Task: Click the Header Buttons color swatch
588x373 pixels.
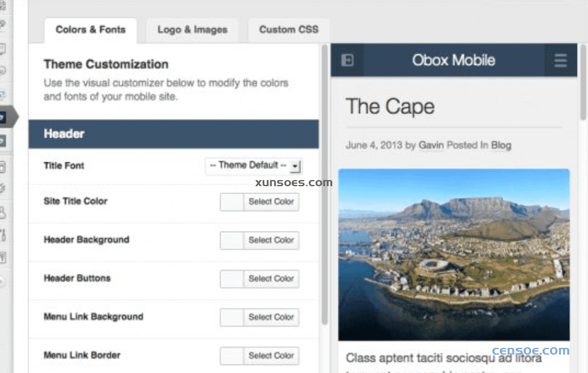Action: click(x=232, y=279)
